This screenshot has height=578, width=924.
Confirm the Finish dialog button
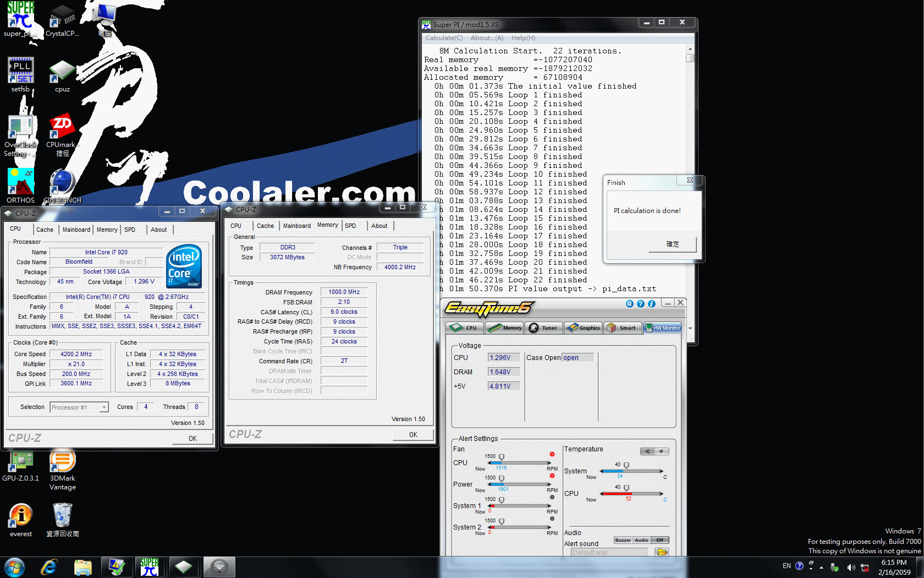pyautogui.click(x=672, y=244)
